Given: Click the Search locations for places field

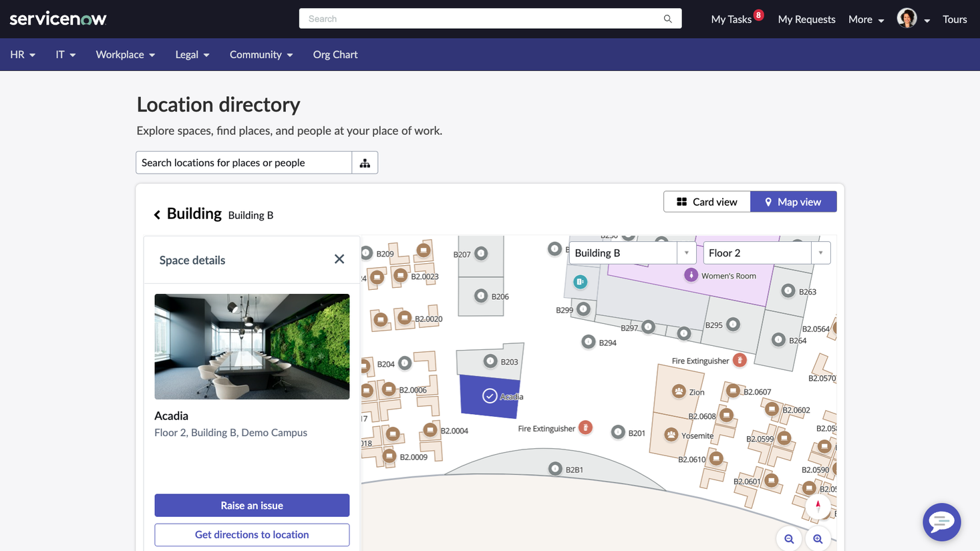Looking at the screenshot, I should coord(243,162).
